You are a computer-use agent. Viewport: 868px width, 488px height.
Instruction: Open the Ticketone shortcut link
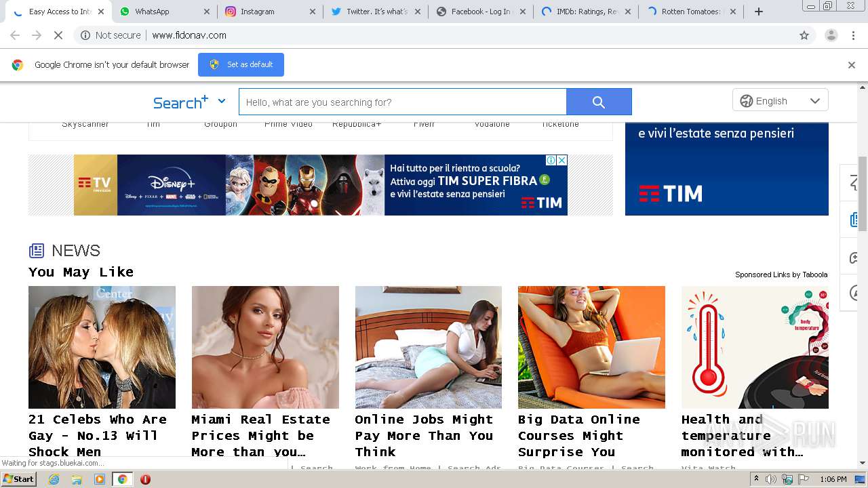560,125
